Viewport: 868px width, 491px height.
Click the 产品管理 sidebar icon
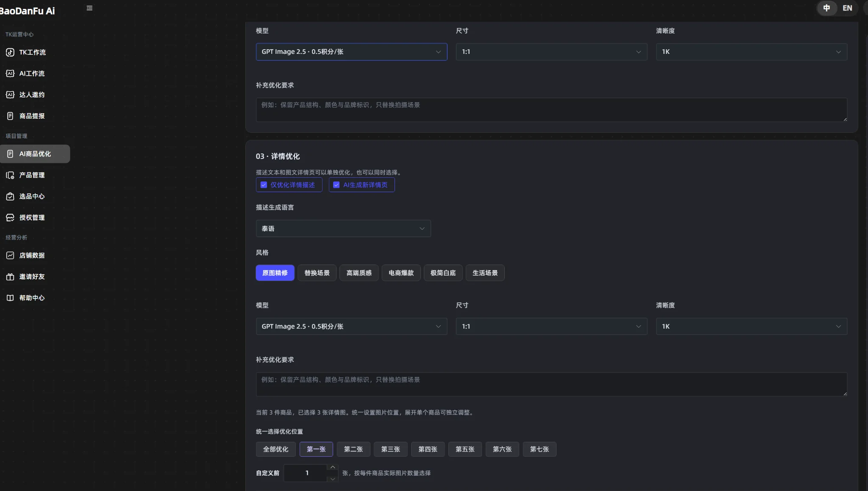click(10, 175)
